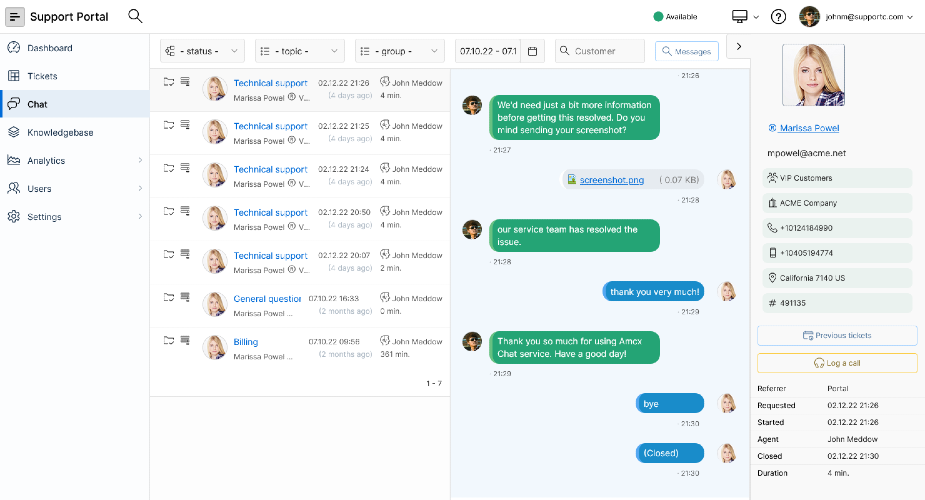Screen dimensions: 925x500
Task: Click the Previous tickets button
Action: 837,335
